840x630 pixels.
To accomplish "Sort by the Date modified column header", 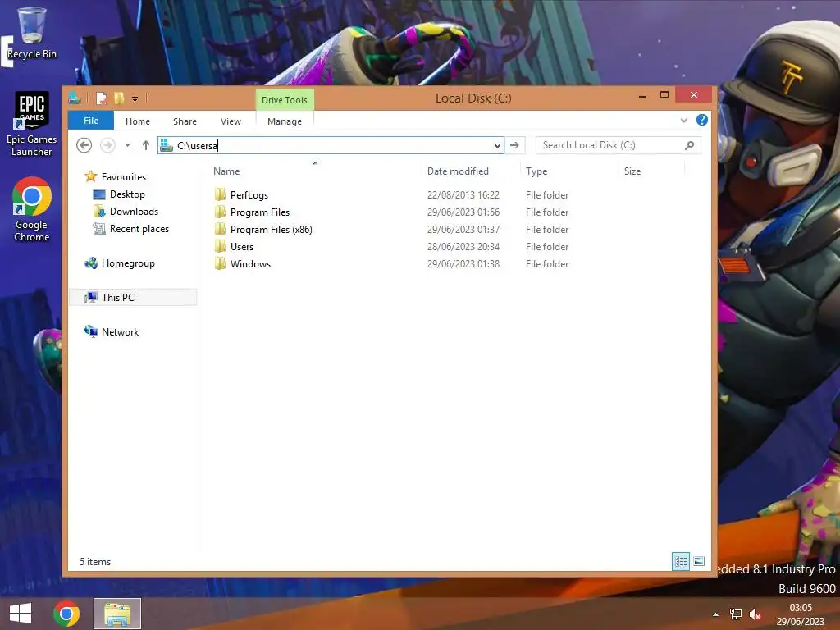I will (x=458, y=171).
